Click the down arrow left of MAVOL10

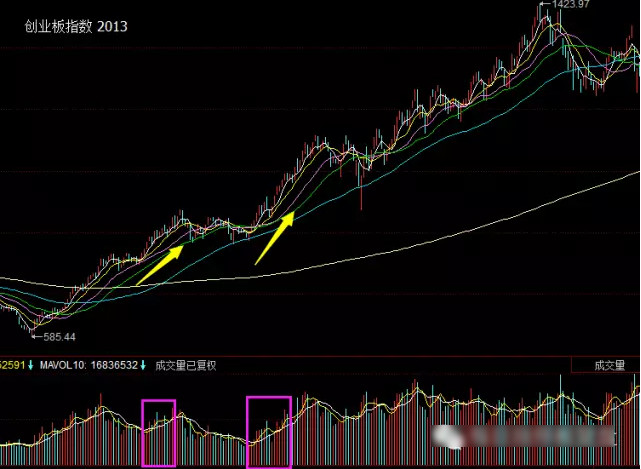click(31, 365)
